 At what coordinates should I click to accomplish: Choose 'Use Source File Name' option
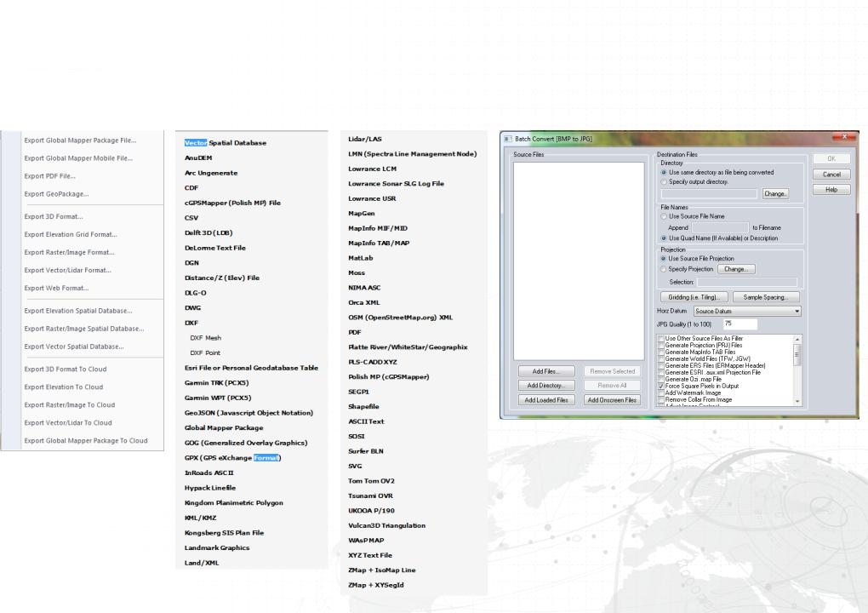664,216
